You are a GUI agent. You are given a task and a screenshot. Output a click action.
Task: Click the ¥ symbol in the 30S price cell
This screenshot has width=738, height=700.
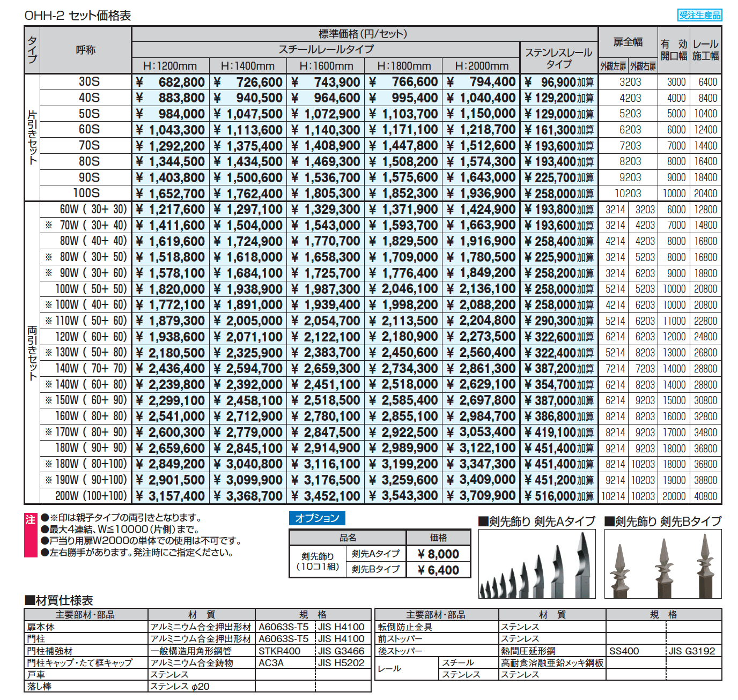(x=139, y=82)
